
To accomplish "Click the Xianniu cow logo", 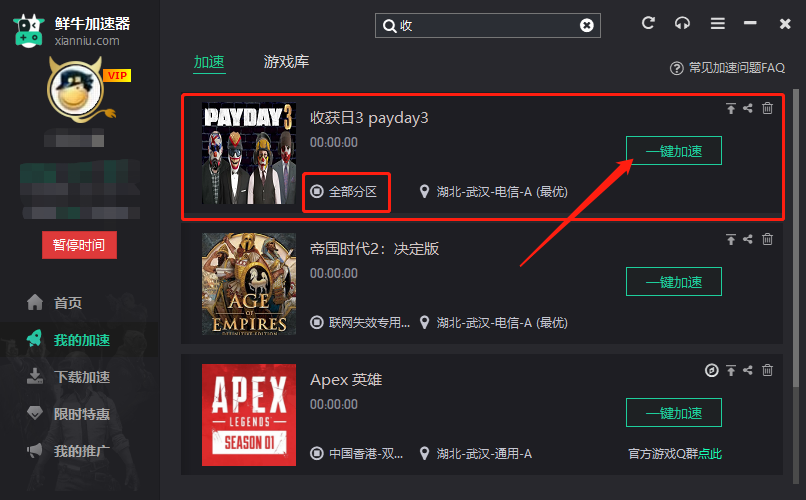I will click(x=29, y=31).
